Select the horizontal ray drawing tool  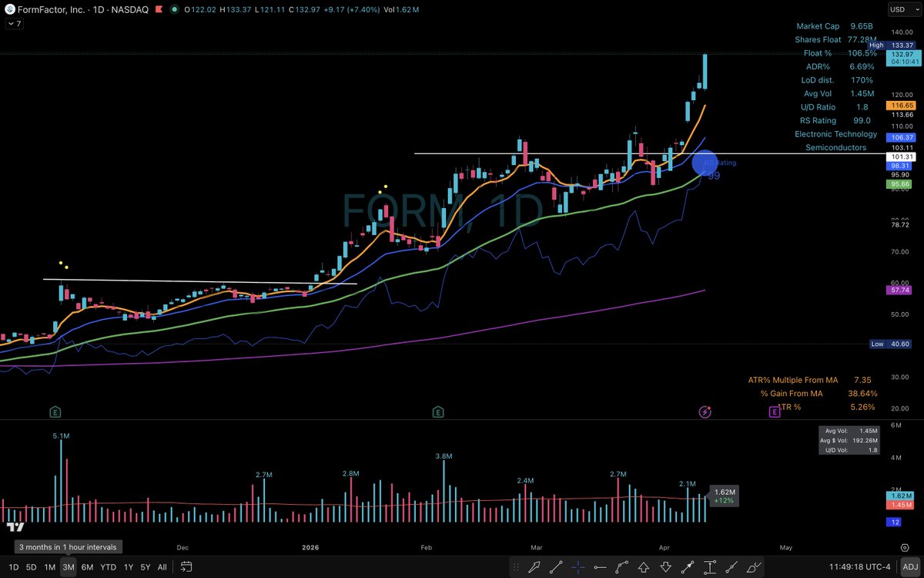[600, 567]
